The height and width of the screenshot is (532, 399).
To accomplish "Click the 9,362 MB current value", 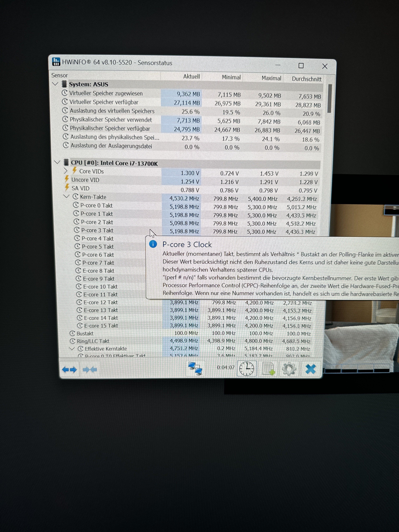I will point(188,94).
